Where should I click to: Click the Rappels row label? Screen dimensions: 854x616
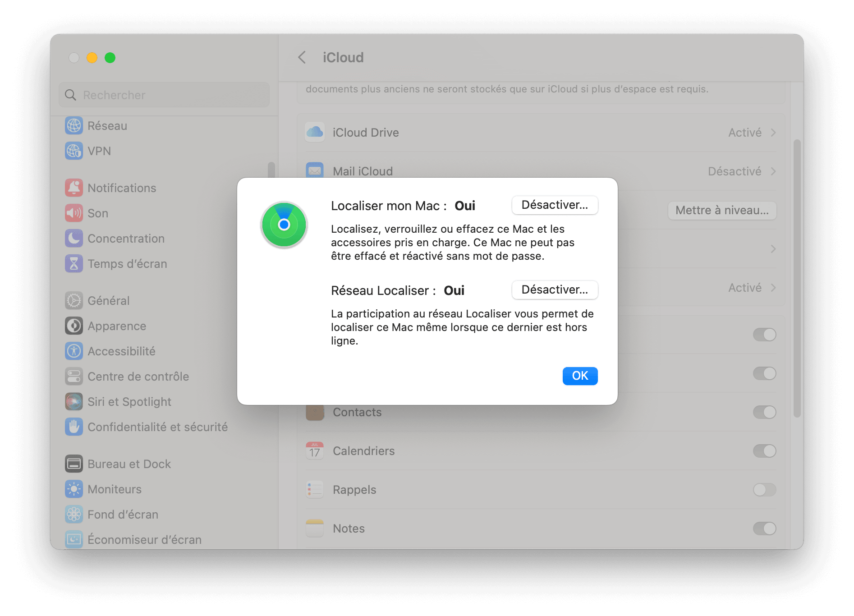pos(354,490)
